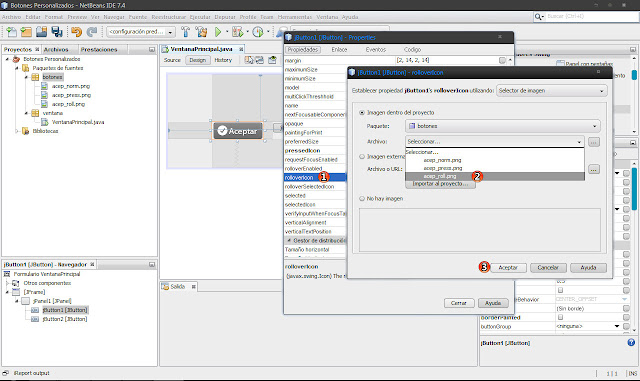Click the Profile Project clock icon
Screen dimensions: 640x381
(258, 32)
